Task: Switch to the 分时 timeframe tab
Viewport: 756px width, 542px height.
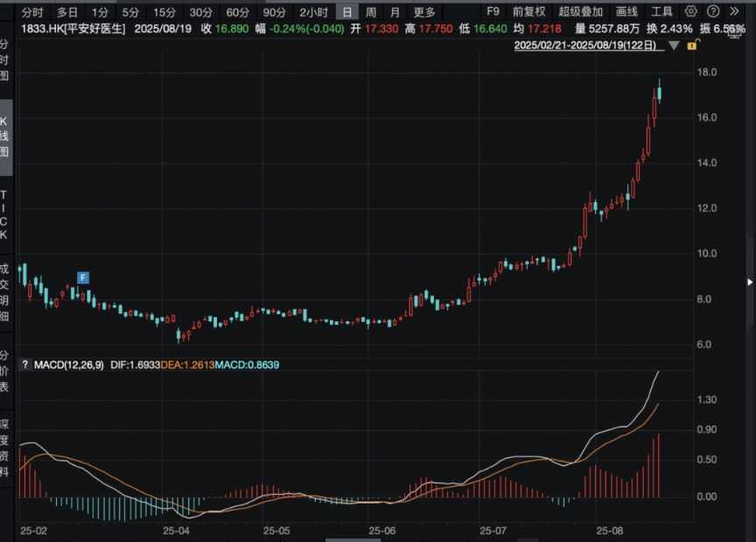Action: 31,11
